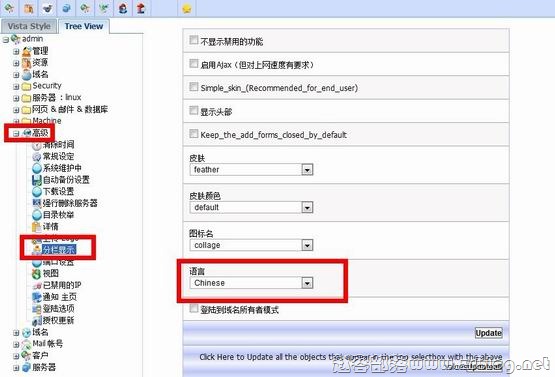Tick Simple_skin recommended for end user checkbox

click(x=194, y=87)
